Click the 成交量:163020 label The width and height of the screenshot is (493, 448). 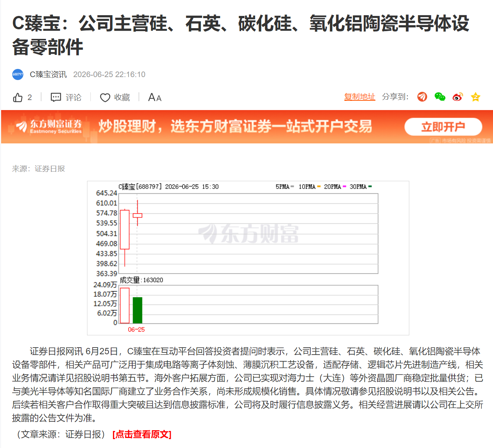pos(141,280)
